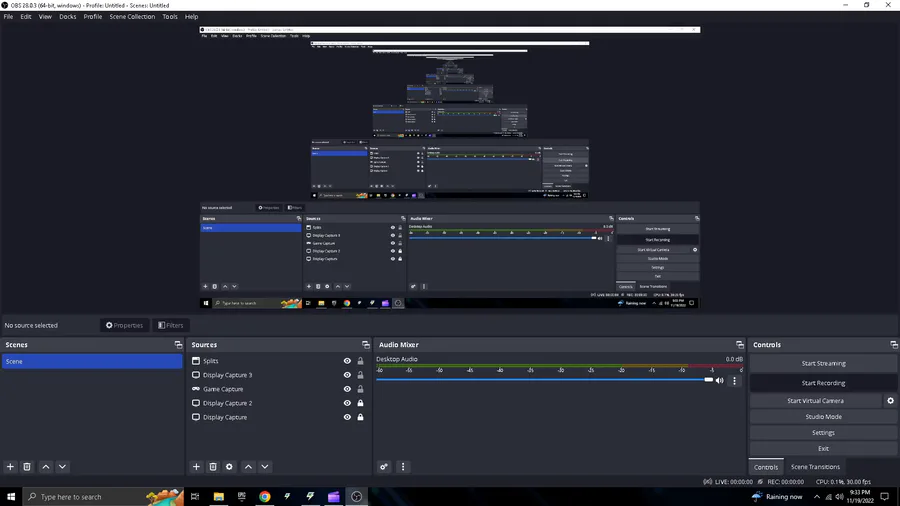Open the View menu

45,17
